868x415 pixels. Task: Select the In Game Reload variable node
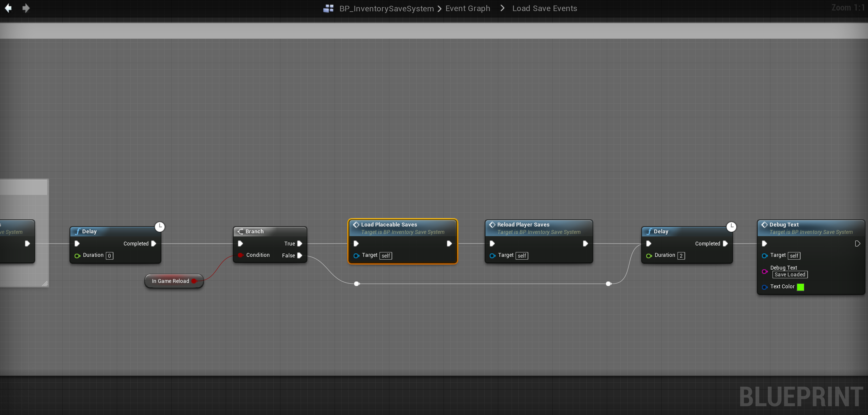point(170,281)
